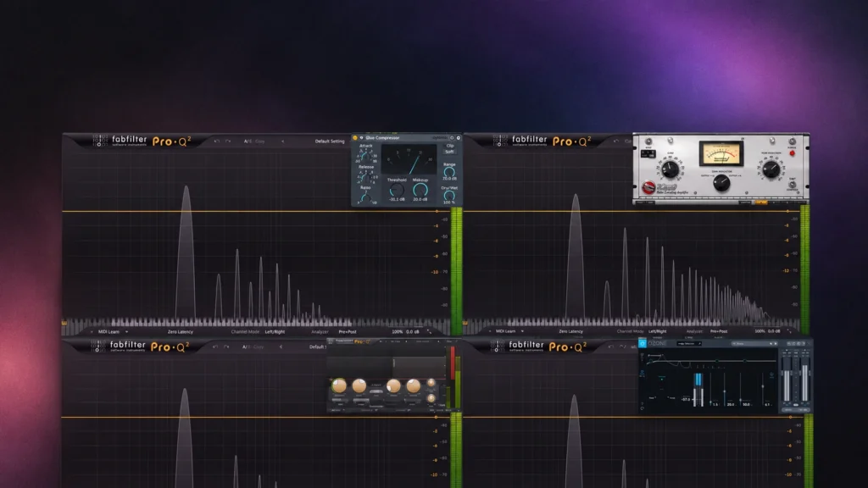Viewport: 868px width, 488px height.
Task: Toggle the LA-2A Limit/Compress switch
Action: [x=793, y=185]
